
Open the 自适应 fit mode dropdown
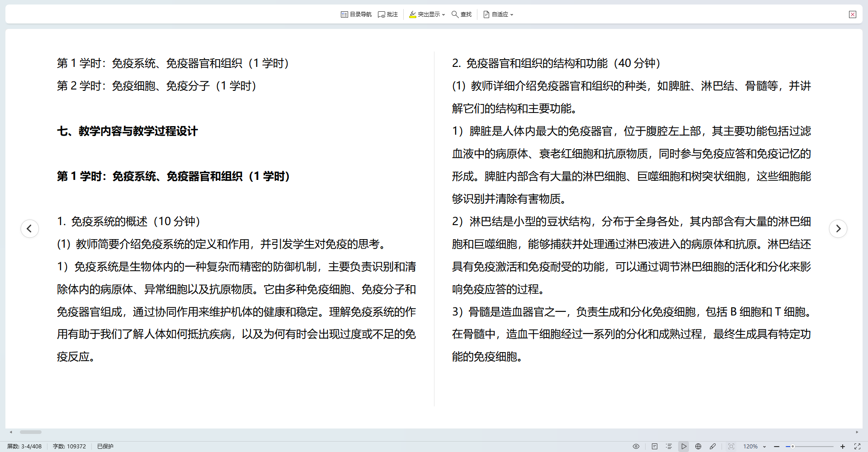(x=498, y=14)
